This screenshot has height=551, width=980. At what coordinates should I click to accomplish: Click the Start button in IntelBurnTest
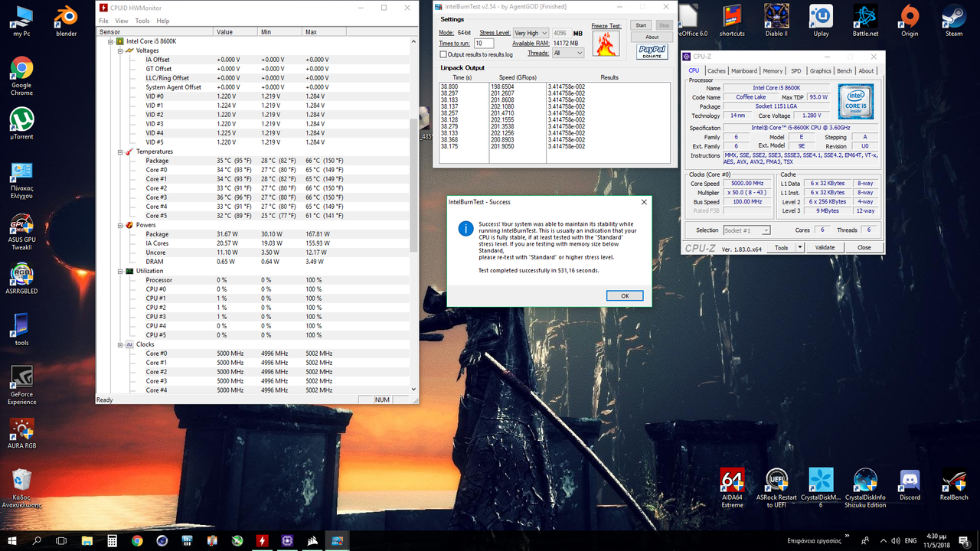[642, 25]
